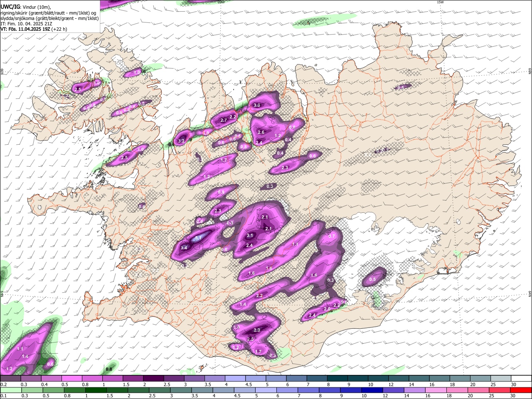Click the '15W' longitude label
The height and width of the screenshot is (399, 532).
click(440, 2)
